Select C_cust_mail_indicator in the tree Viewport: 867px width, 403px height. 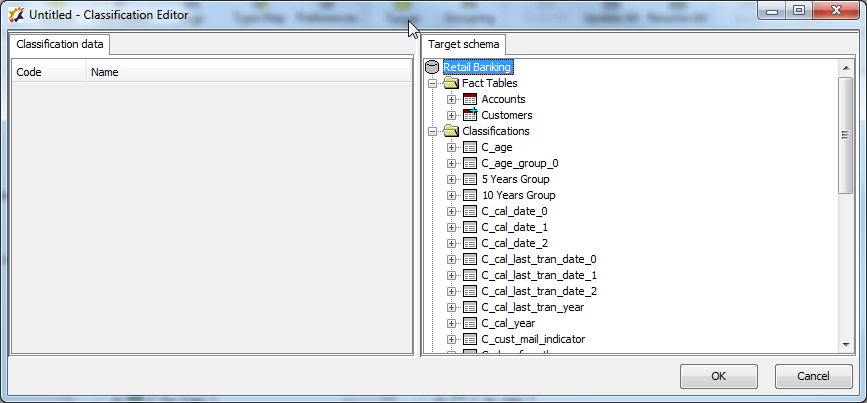click(x=533, y=339)
